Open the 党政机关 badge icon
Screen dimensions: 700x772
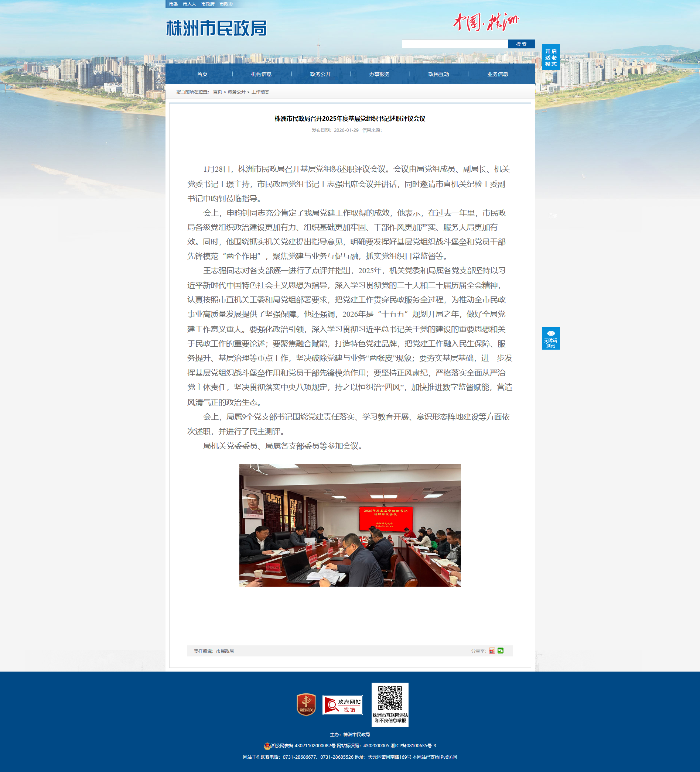306,704
